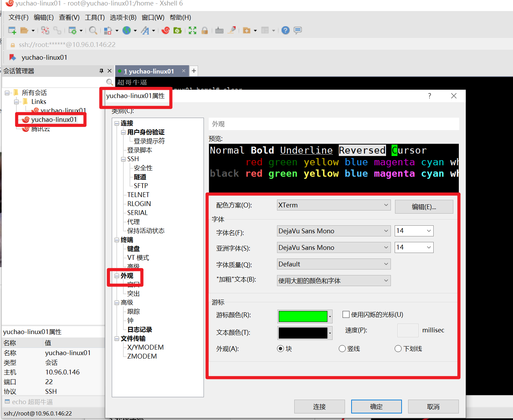Open the 工具(T) menu
The height and width of the screenshot is (420, 513).
coord(95,17)
